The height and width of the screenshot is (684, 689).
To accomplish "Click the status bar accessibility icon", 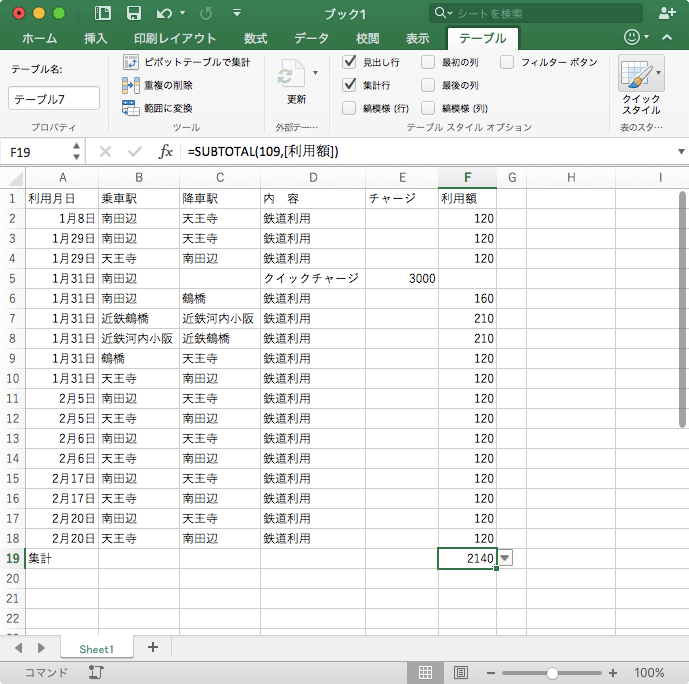I will 96,672.
